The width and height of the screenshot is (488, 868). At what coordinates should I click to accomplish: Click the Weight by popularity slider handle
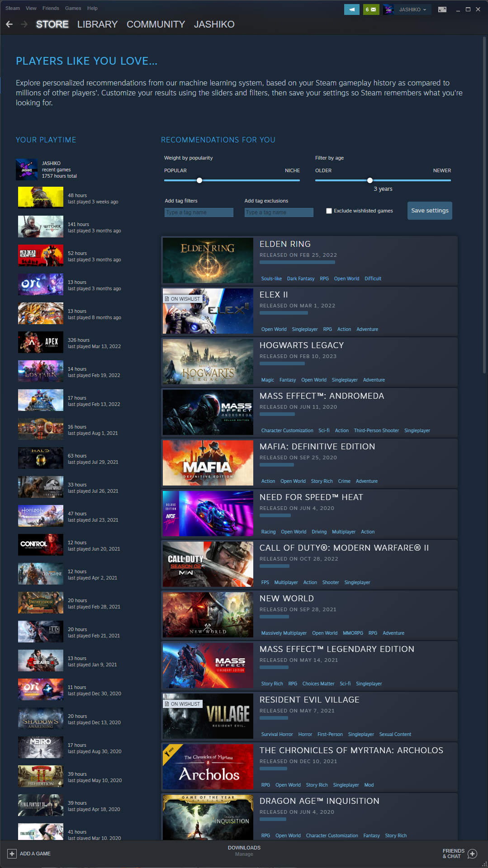coord(199,180)
